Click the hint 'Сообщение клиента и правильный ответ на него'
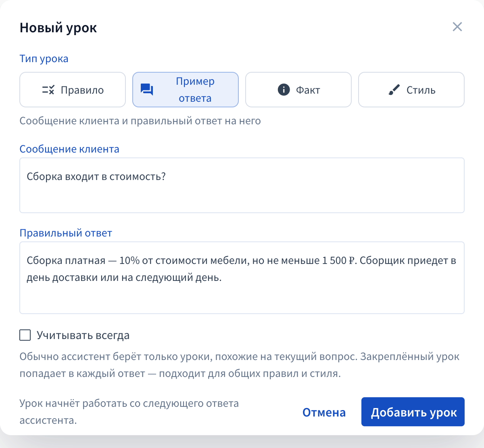 point(140,121)
